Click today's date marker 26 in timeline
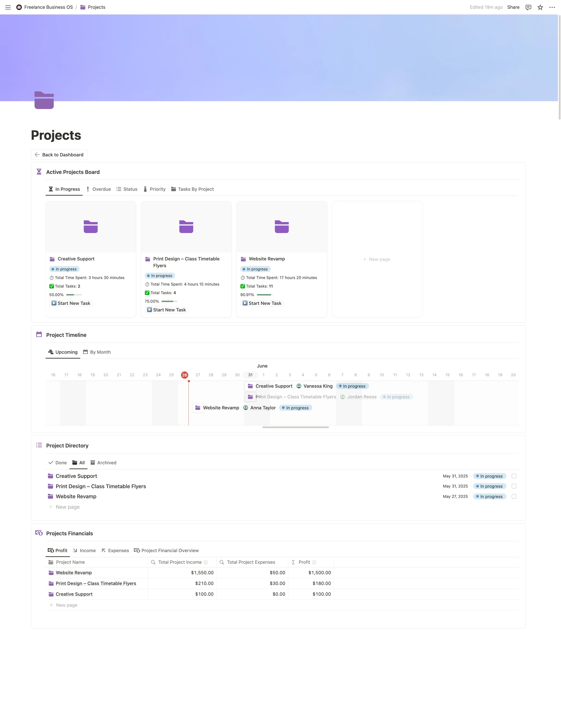 pos(185,375)
